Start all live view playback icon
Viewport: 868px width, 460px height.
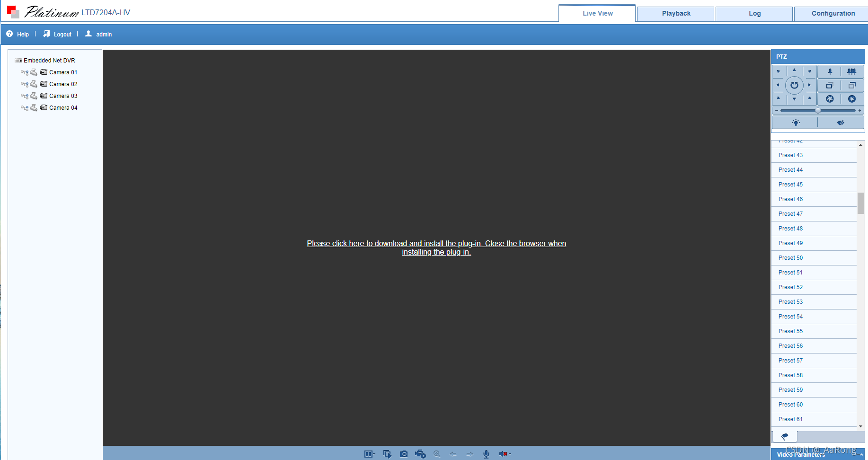pyautogui.click(x=387, y=454)
